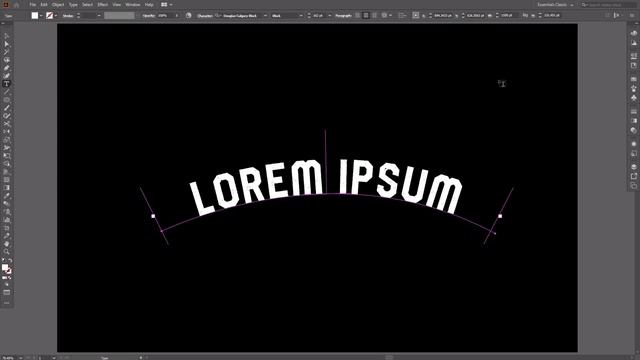The height and width of the screenshot is (360, 640).
Task: Select the Hand tool
Action: 7,244
